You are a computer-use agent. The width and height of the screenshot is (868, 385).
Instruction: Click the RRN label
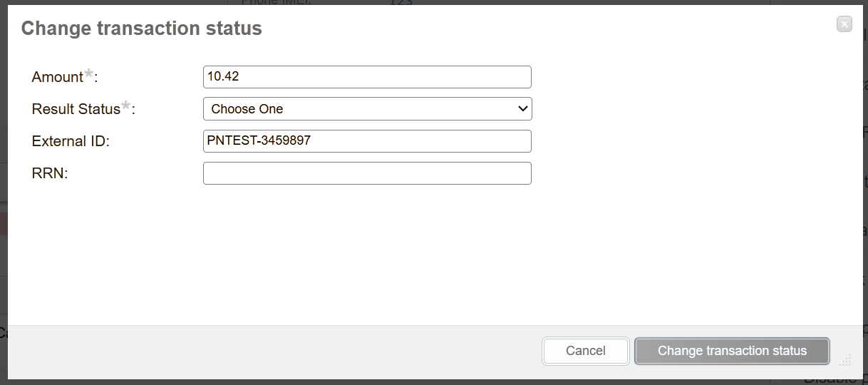click(49, 173)
